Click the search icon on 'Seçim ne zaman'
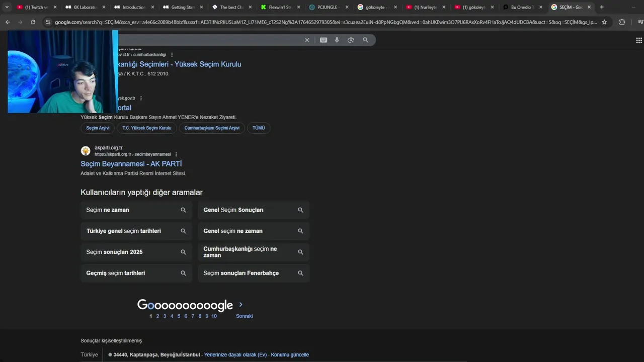644x362 pixels. tap(183, 210)
